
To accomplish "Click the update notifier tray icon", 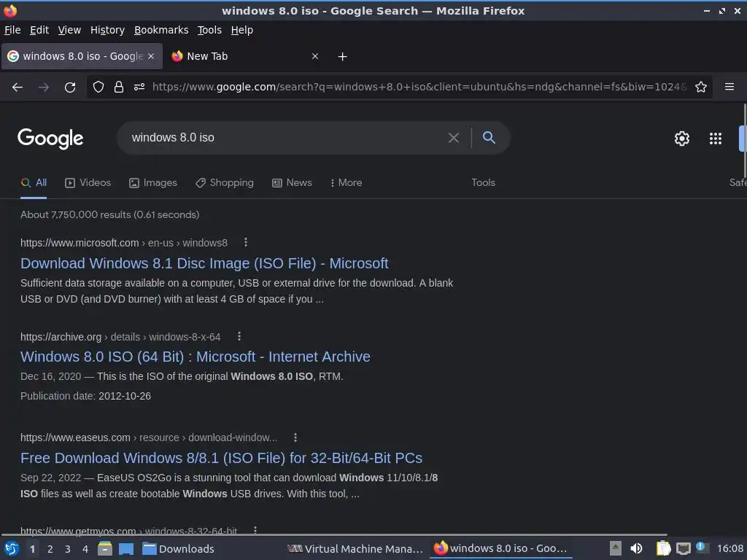I will coord(702,548).
